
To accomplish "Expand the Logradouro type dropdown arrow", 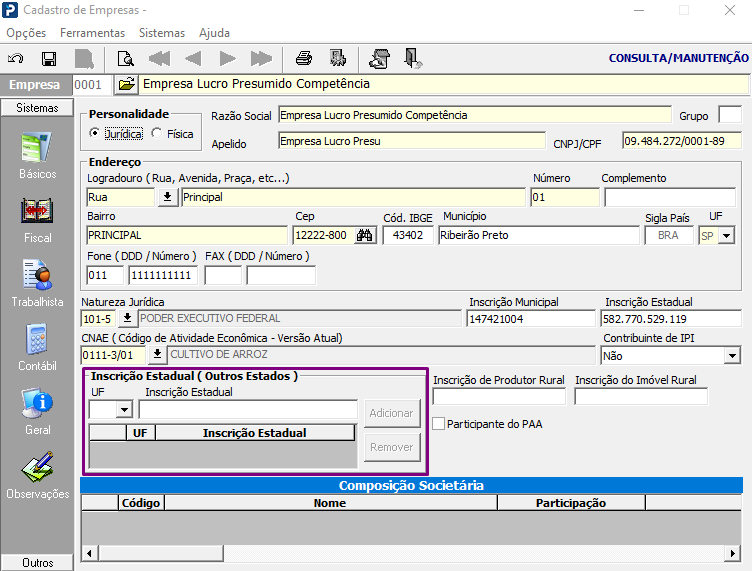I will pos(167,197).
